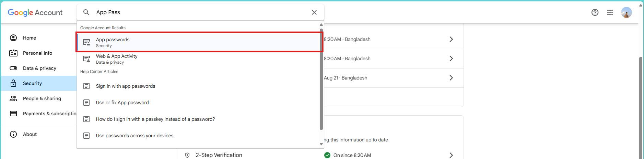Screen dimensions: 644x159
Task: Click the Sign in with app passwords article icon
Action: coord(87,86)
